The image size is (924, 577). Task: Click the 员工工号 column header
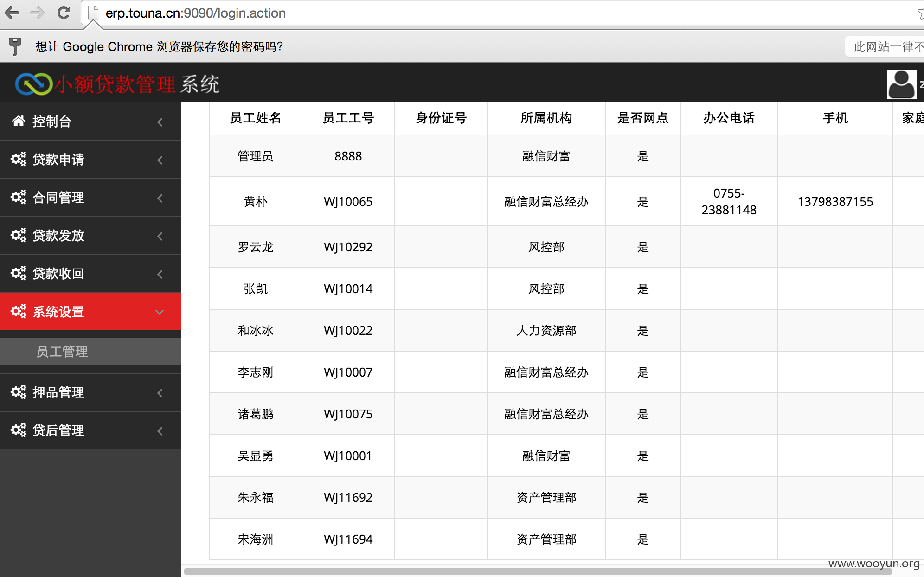[x=348, y=118]
